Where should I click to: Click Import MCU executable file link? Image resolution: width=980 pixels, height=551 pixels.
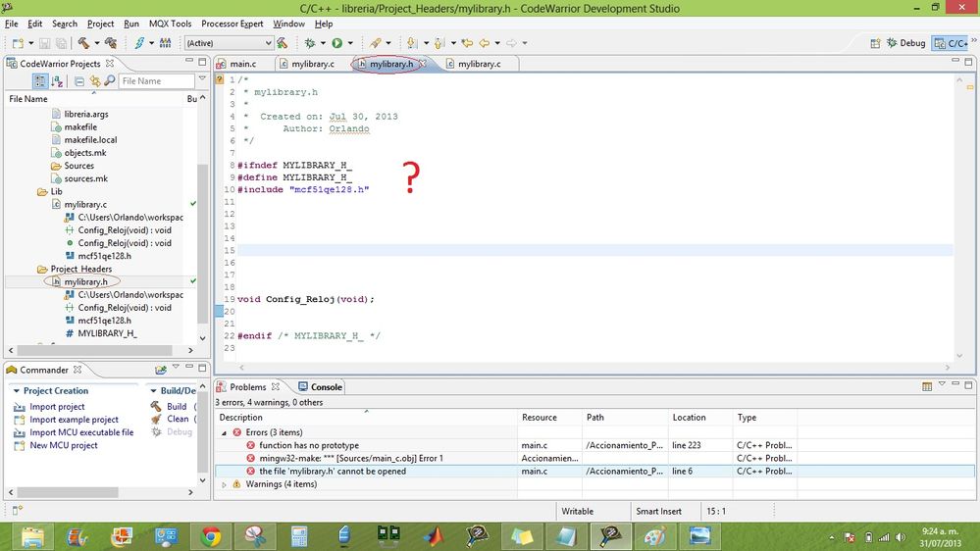coord(81,432)
